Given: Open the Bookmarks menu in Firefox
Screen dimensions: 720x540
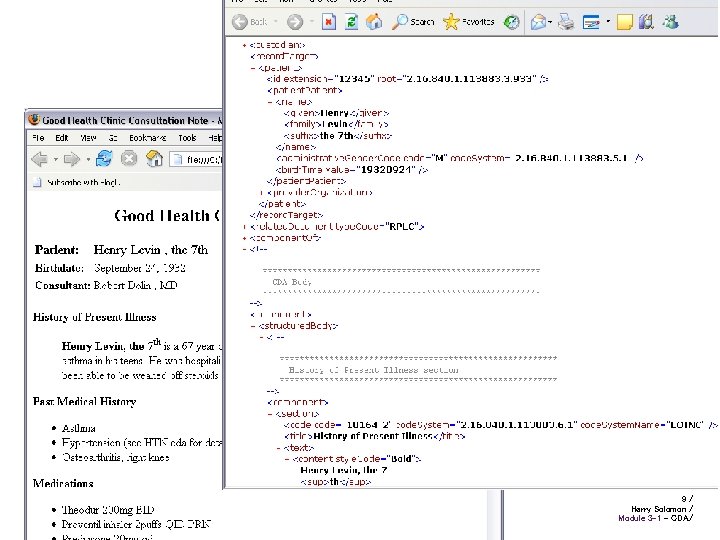Looking at the screenshot, I should [147, 138].
